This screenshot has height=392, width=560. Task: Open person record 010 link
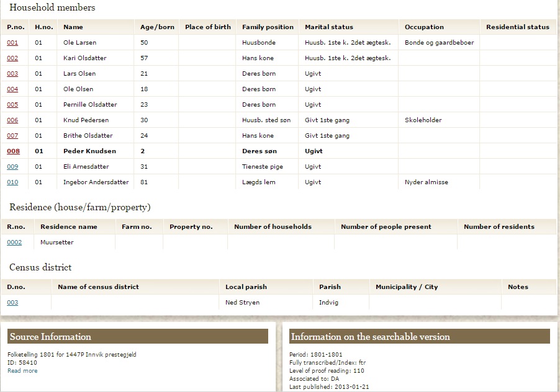pos(12,182)
